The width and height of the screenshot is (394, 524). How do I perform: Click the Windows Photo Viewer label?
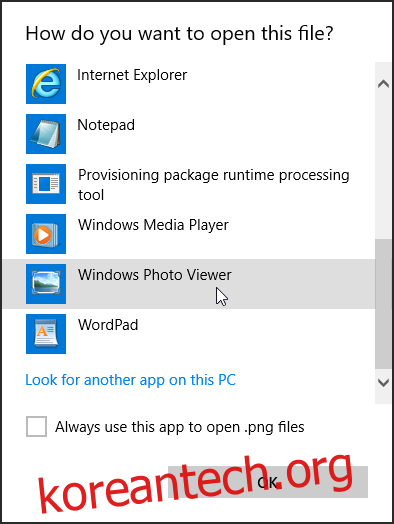[x=155, y=275]
